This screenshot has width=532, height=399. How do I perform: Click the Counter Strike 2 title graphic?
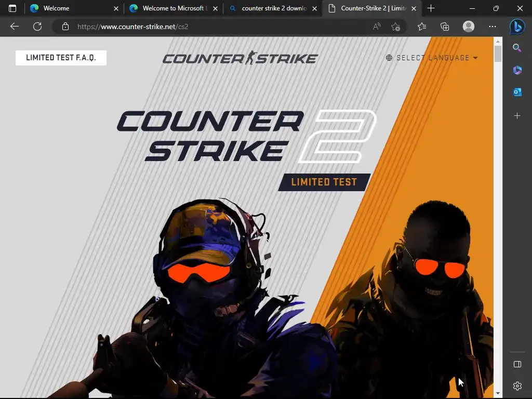(247, 137)
